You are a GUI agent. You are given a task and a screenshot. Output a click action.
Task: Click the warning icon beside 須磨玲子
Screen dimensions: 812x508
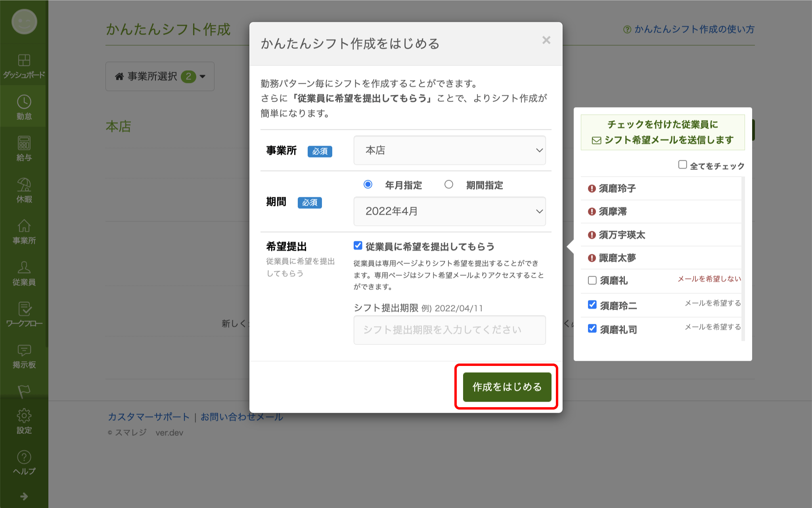click(x=592, y=189)
